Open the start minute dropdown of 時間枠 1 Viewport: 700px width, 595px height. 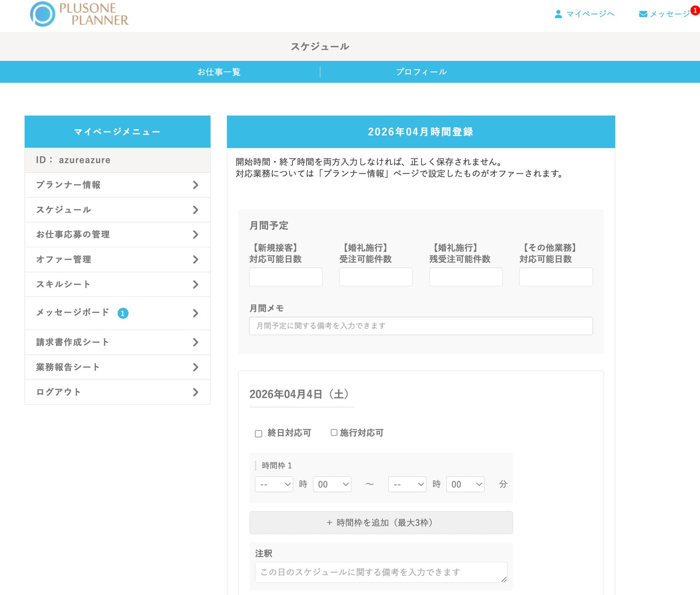(332, 484)
